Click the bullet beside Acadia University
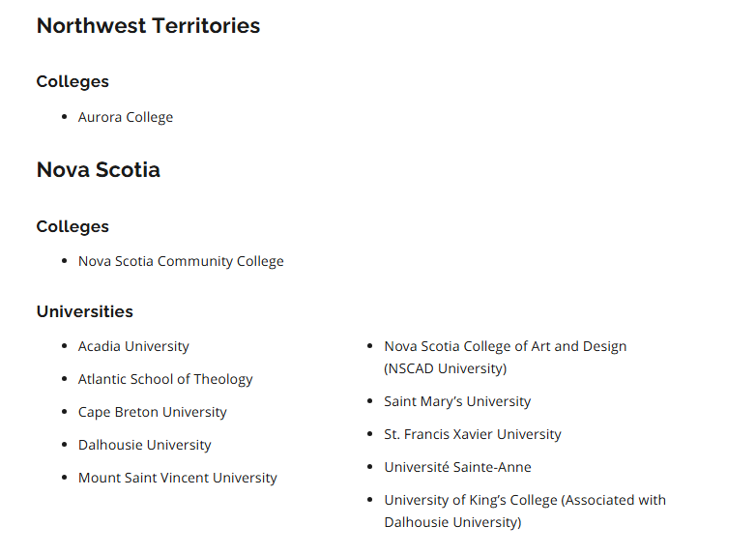756x555 pixels. 64,346
